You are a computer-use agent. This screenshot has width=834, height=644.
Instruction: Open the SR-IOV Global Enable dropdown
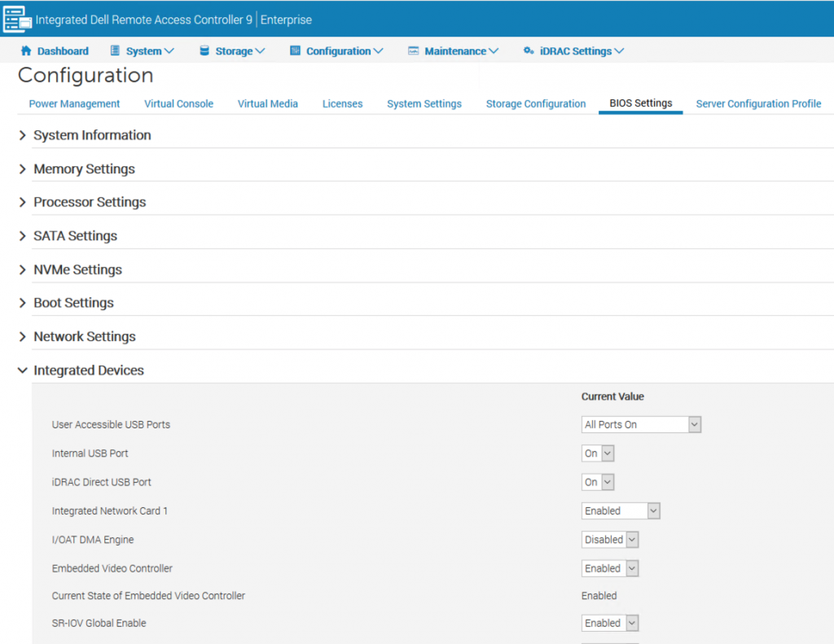tap(610, 623)
